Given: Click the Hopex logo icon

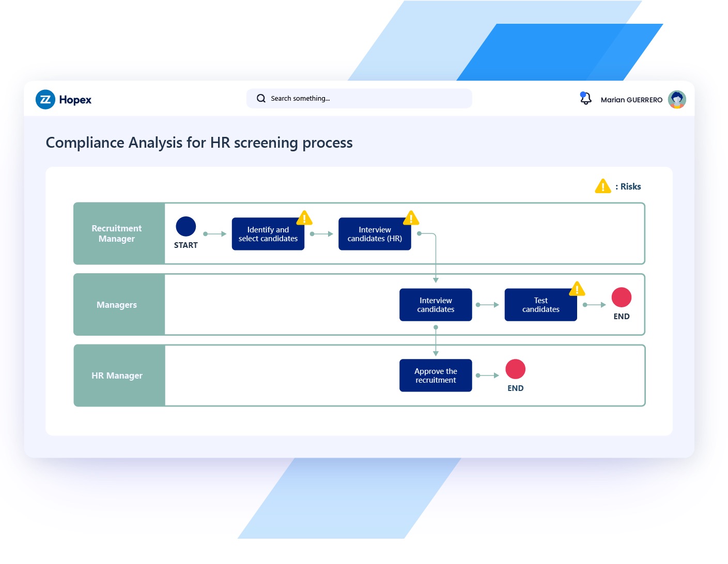Looking at the screenshot, I should [45, 100].
